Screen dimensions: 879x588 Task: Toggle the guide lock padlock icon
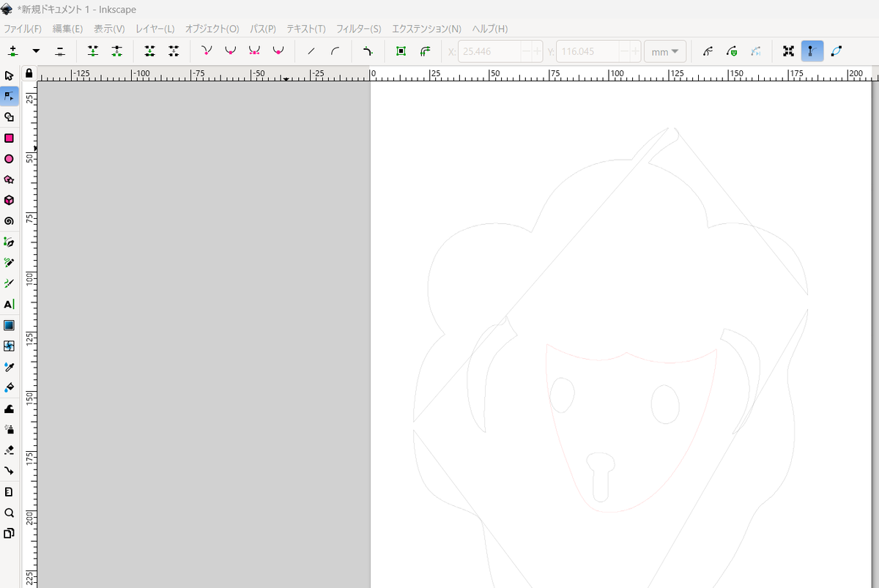[x=29, y=73]
